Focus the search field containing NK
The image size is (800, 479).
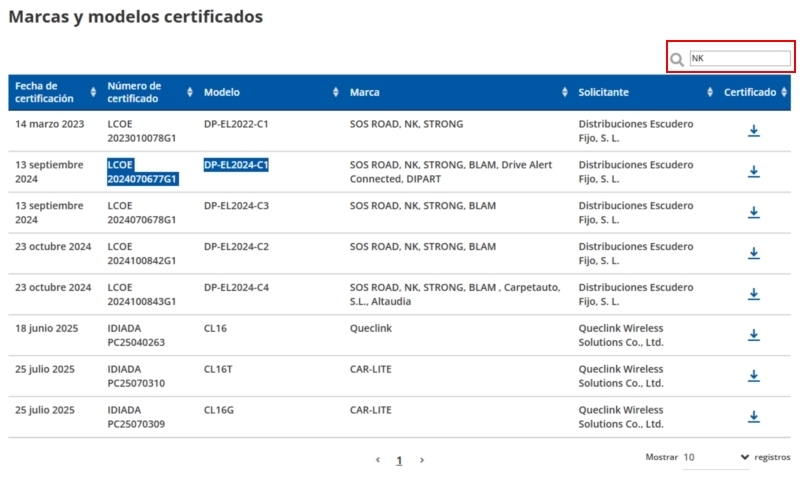point(740,58)
